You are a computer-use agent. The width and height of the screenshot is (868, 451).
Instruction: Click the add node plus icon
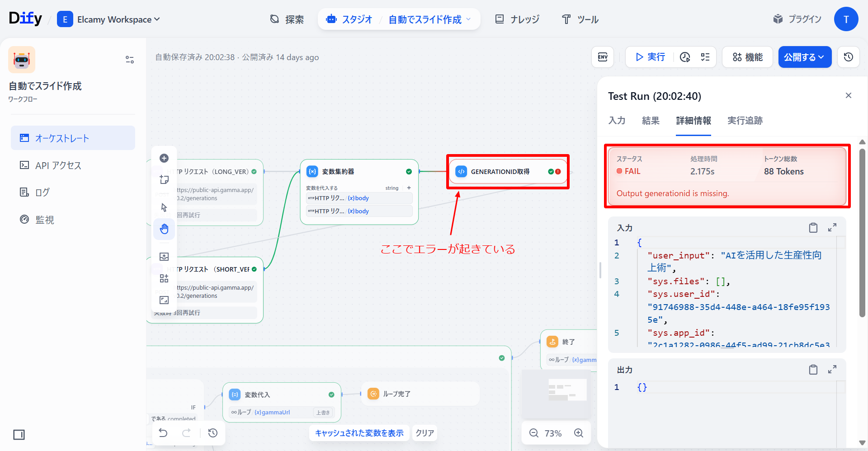tap(164, 158)
